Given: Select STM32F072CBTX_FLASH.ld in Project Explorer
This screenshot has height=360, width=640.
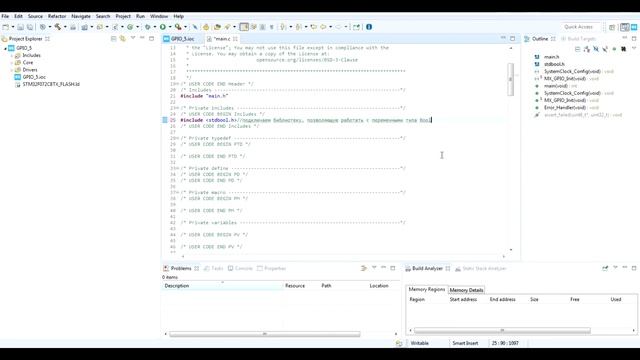Looking at the screenshot, I should [51, 84].
